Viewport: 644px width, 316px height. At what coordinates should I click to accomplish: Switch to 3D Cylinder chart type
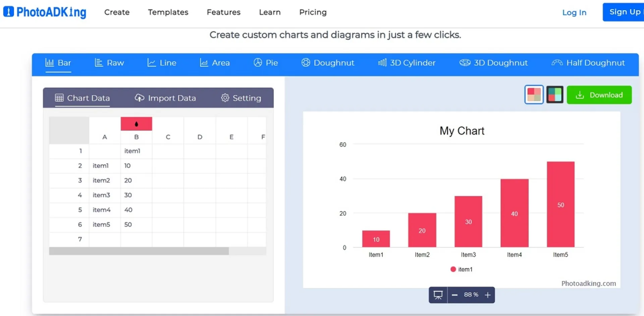click(x=406, y=63)
